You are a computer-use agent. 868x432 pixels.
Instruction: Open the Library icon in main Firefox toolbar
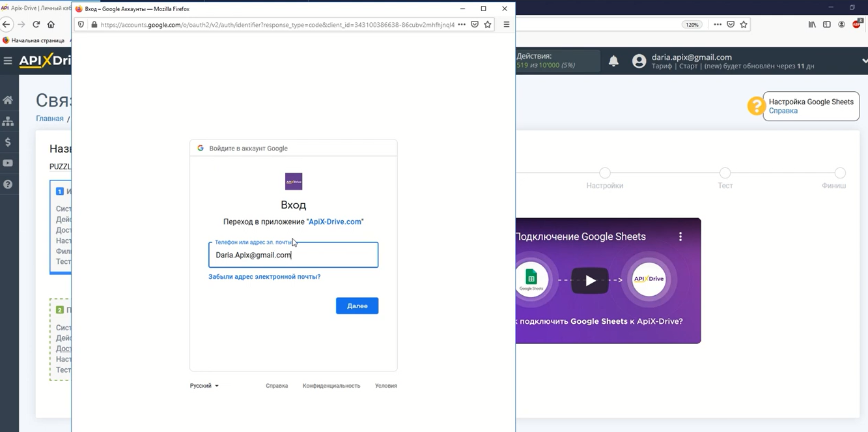tap(812, 25)
